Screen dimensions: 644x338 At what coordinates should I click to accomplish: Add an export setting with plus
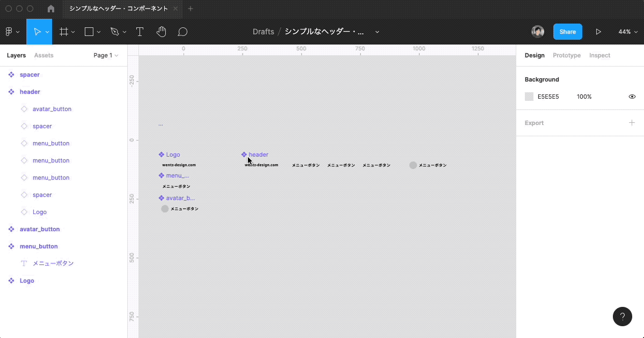(632, 123)
